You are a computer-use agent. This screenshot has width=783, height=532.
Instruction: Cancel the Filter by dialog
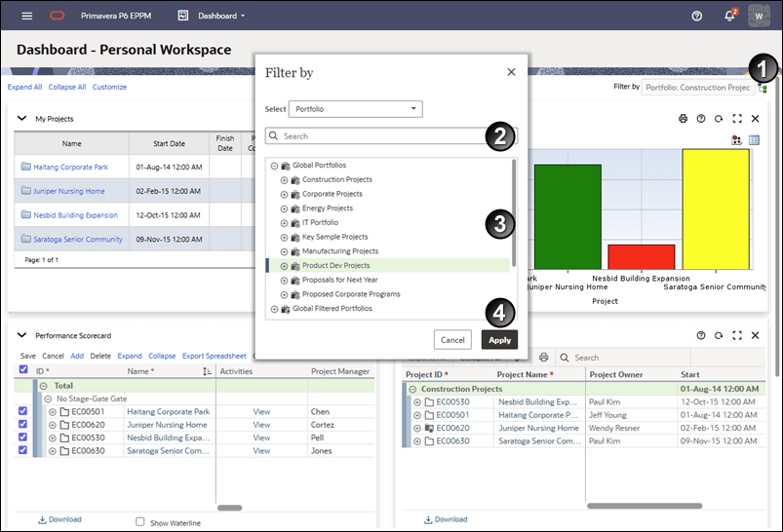pos(452,340)
